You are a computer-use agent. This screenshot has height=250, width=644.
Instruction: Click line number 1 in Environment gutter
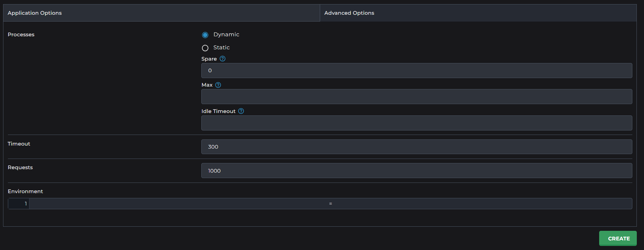coord(25,204)
